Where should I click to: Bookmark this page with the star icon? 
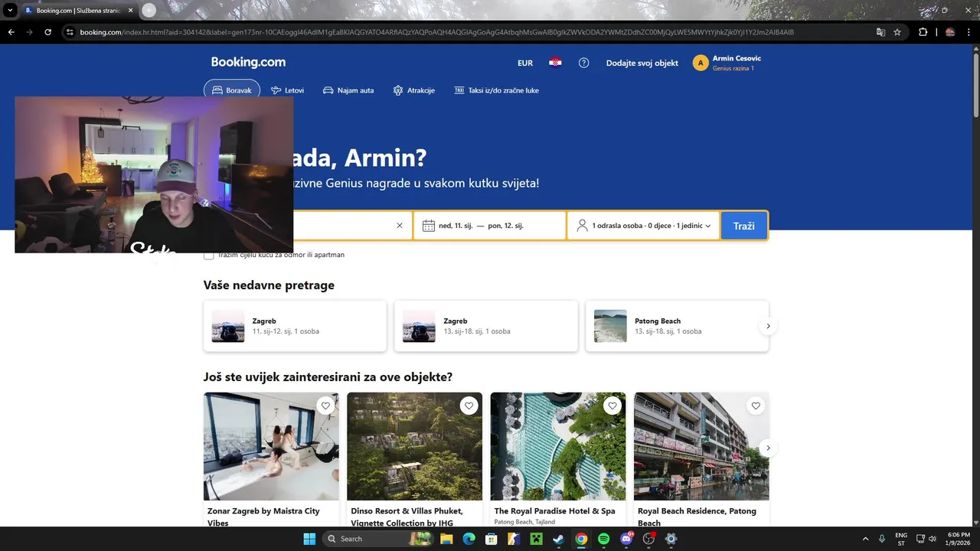[x=897, y=32]
